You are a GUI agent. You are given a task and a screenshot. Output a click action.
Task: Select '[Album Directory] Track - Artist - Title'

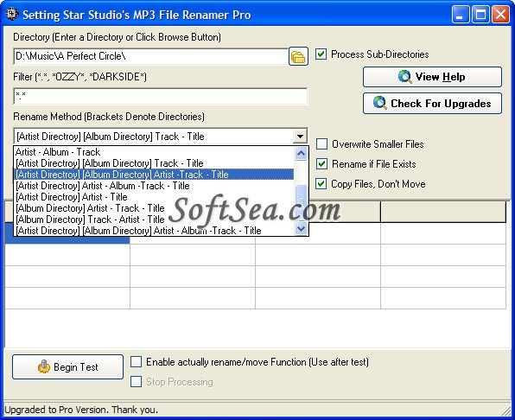(x=154, y=219)
